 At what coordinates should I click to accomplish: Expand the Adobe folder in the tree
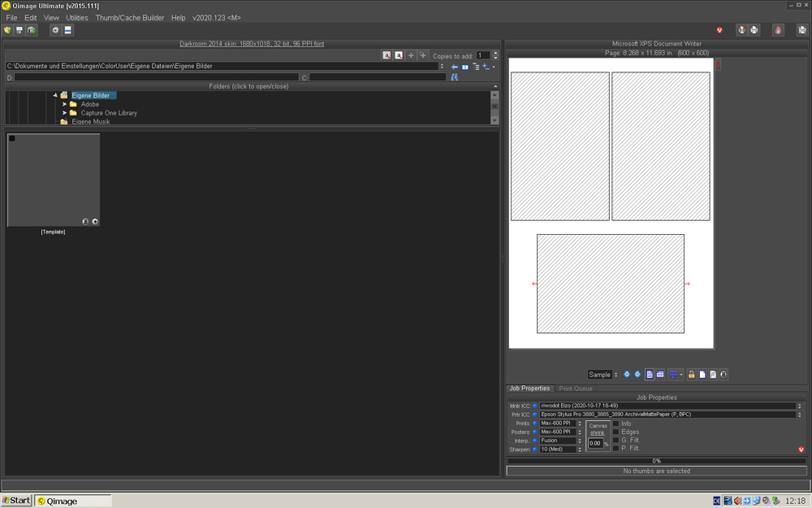point(65,104)
